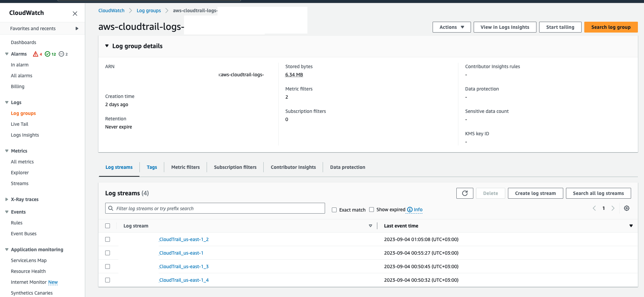Expand Favorites and recents arrow
Screen dimensions: 644x297
click(x=77, y=28)
